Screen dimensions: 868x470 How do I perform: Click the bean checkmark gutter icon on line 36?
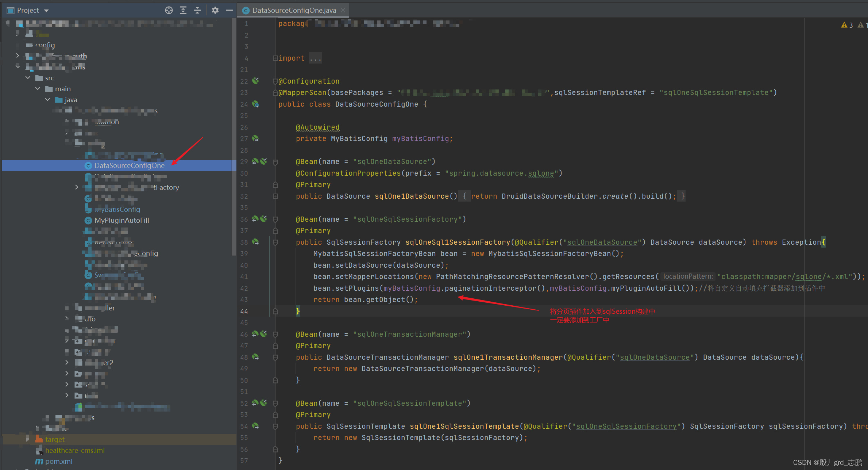point(263,219)
